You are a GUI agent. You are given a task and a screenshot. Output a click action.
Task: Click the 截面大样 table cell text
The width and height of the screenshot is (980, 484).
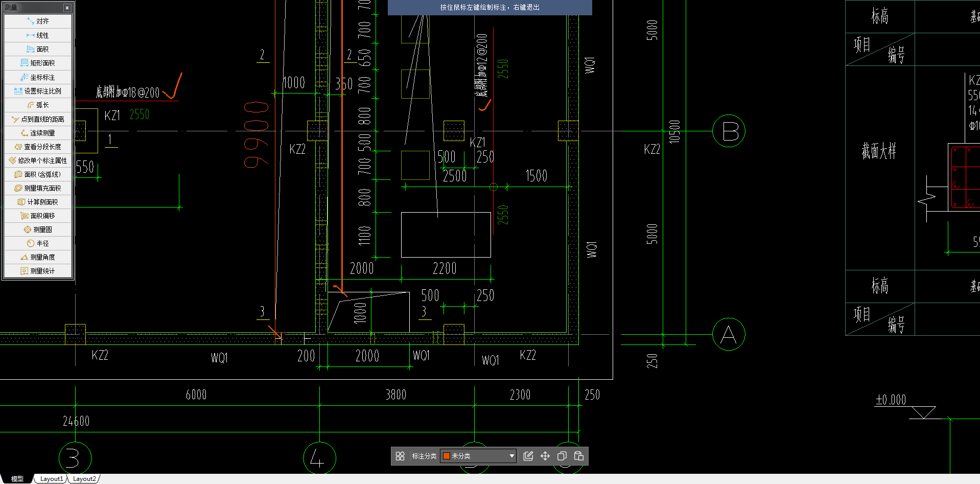[x=879, y=151]
